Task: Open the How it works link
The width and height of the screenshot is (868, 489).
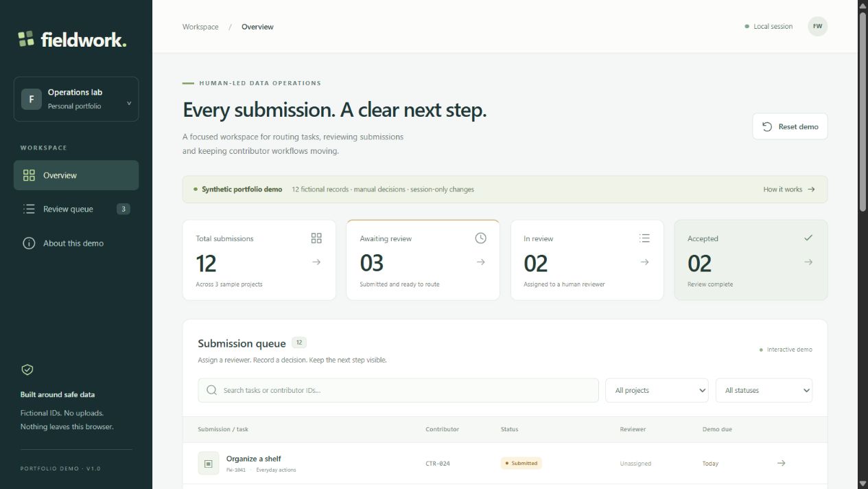Action: pos(789,189)
